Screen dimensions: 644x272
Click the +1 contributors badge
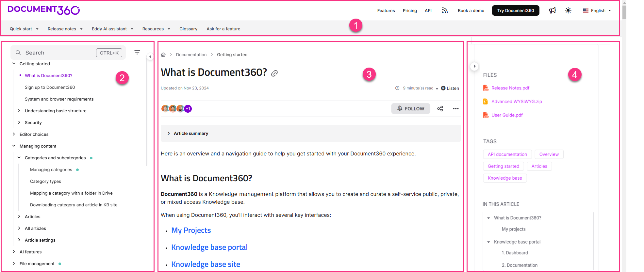188,109
